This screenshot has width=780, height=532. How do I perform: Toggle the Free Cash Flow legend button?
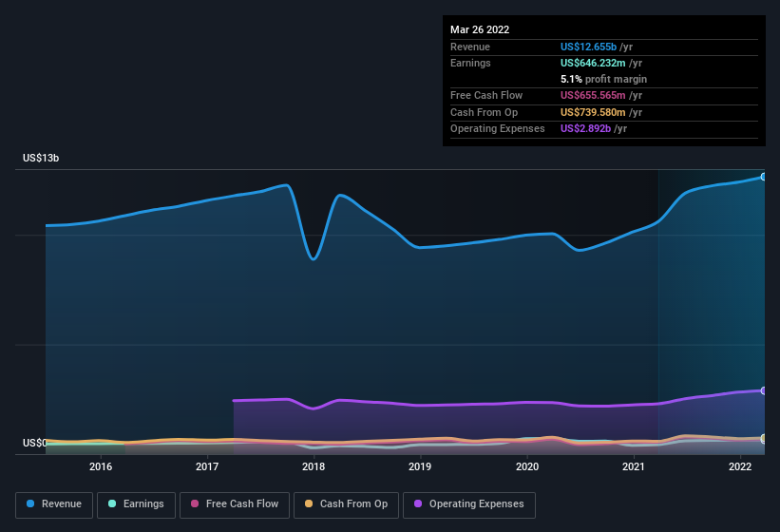click(x=235, y=504)
